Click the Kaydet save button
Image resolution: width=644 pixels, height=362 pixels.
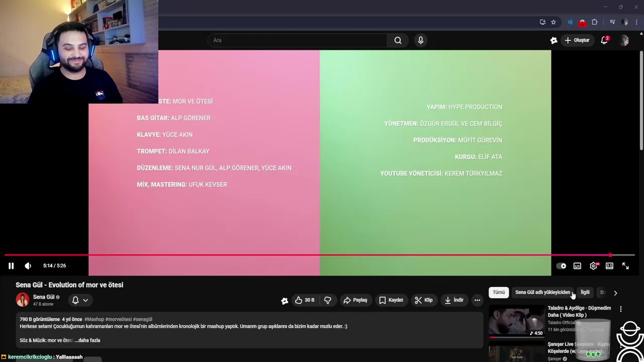391,300
